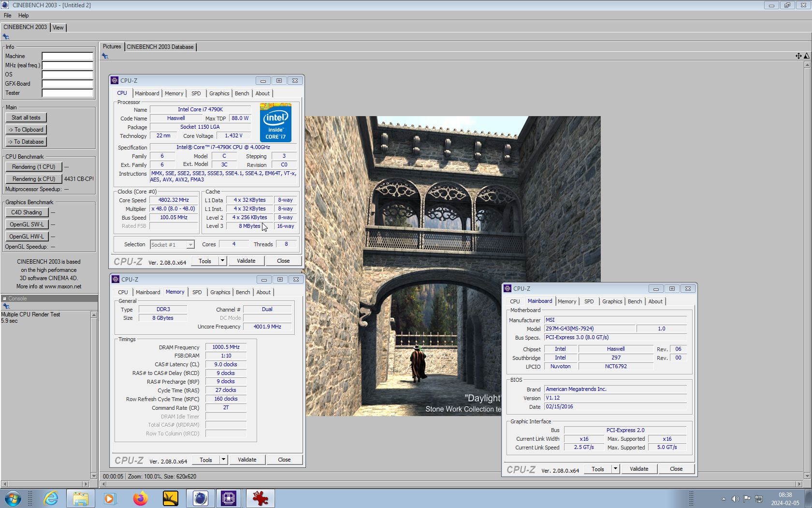Open the blue sphere app in taskbar
Viewport: 812px width, 508px height.
[x=200, y=498]
